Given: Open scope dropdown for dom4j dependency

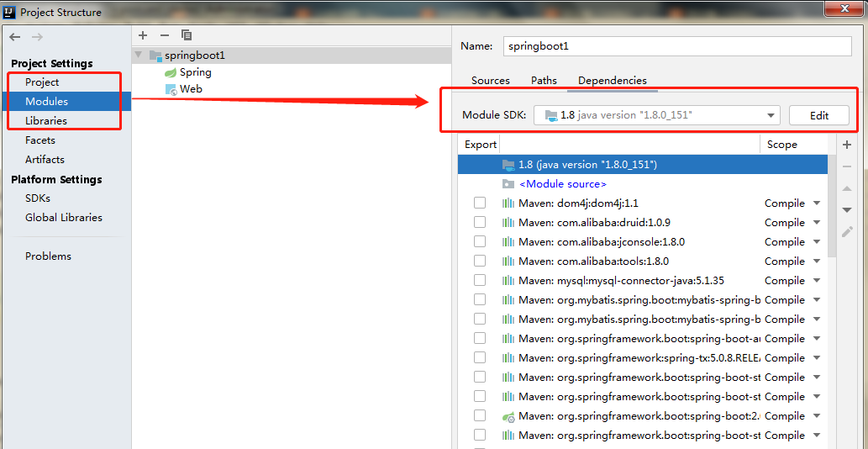Looking at the screenshot, I should (x=817, y=203).
